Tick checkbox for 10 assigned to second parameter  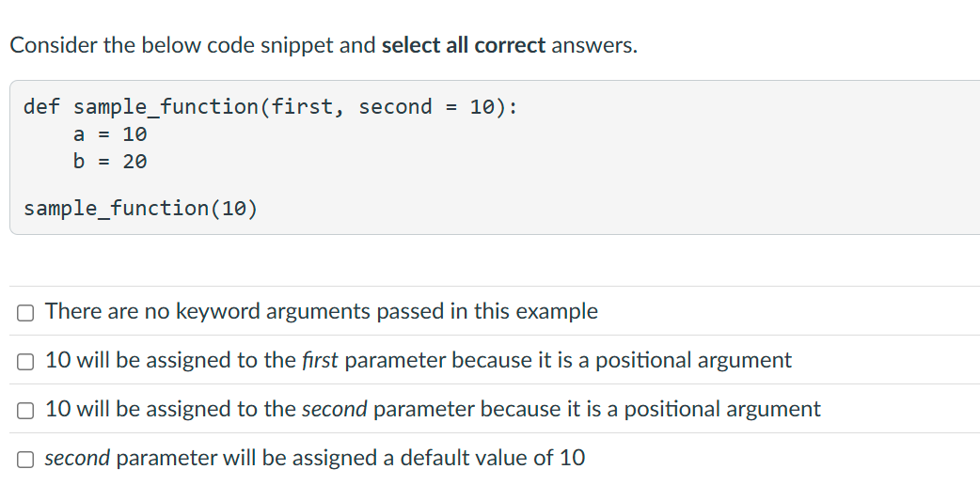[25, 411]
